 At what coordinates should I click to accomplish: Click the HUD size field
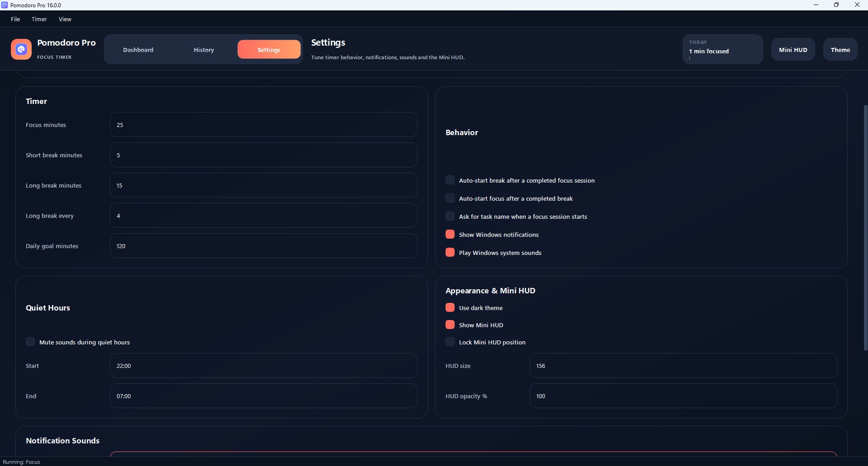click(683, 366)
